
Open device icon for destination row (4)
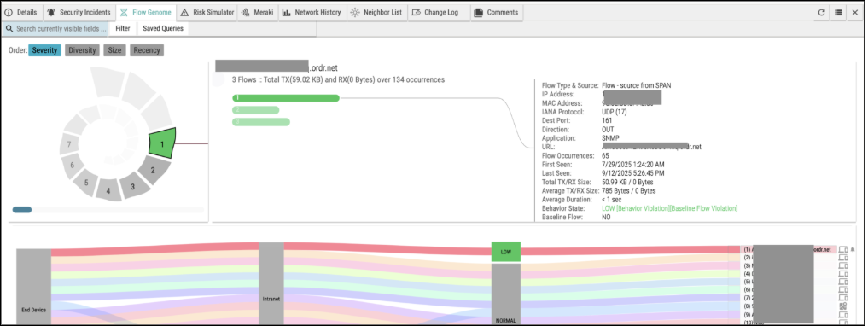tap(843, 274)
